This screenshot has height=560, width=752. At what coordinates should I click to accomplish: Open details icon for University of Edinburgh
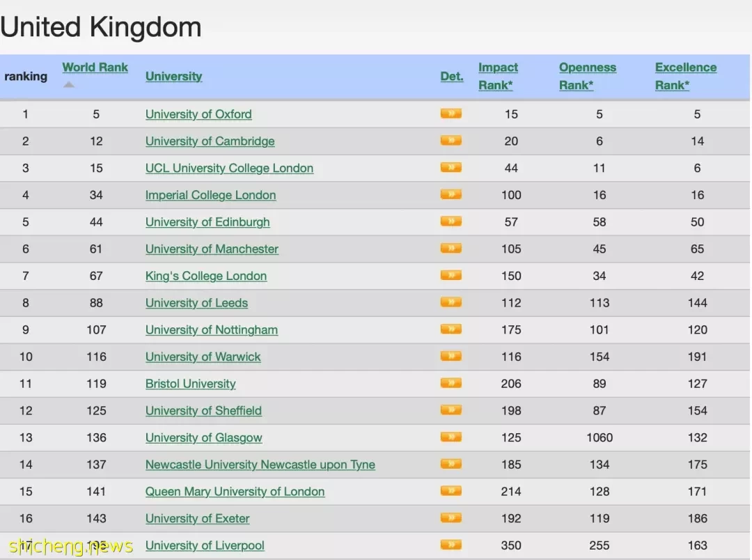pos(451,221)
